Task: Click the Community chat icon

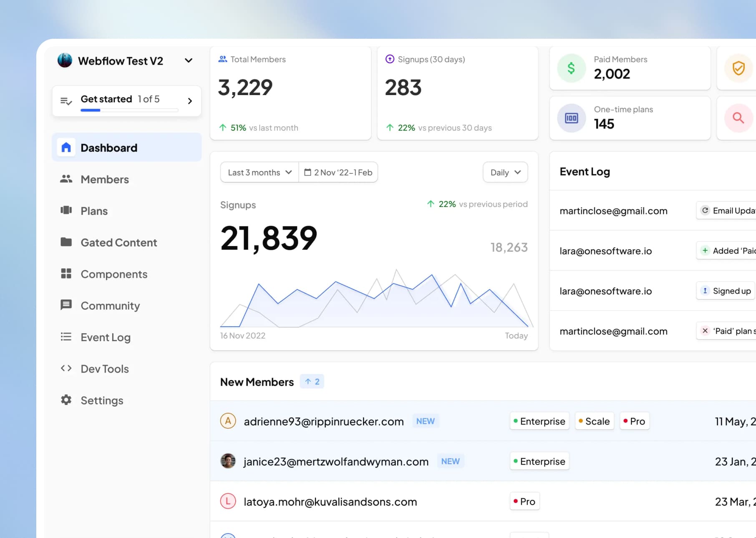Action: (x=66, y=305)
